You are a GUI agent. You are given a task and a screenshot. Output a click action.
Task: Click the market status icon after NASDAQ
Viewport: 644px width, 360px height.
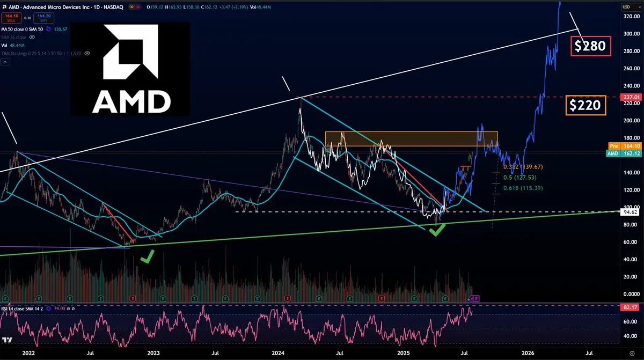pyautogui.click(x=131, y=7)
